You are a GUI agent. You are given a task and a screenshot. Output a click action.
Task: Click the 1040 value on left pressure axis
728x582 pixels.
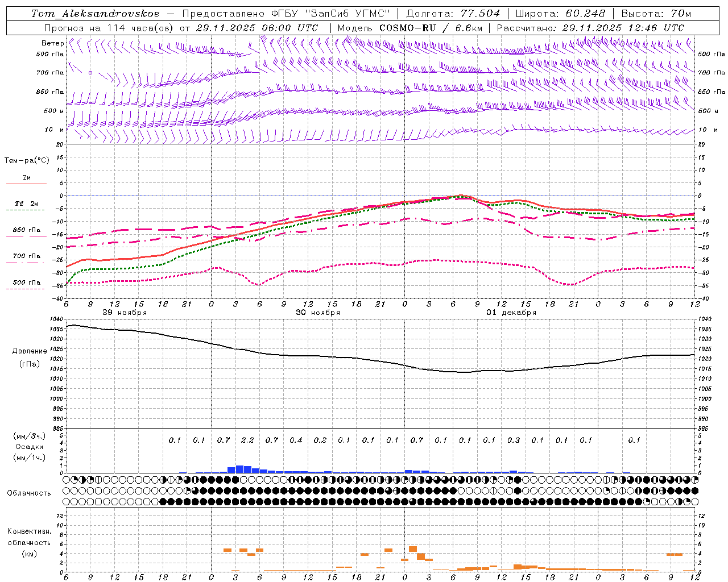click(x=56, y=319)
